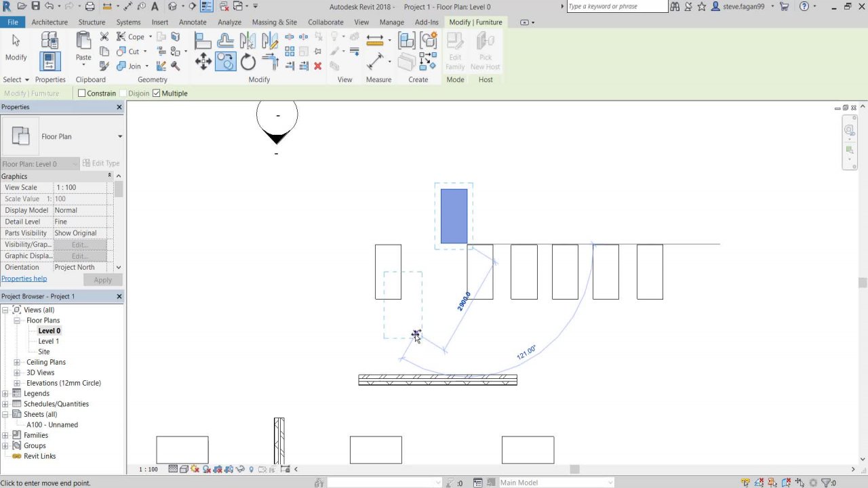
Task: Open the File menu tab
Action: point(12,22)
